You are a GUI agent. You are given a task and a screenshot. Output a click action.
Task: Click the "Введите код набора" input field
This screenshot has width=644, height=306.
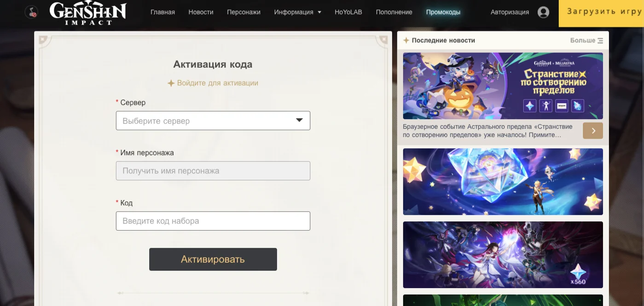[213, 221]
